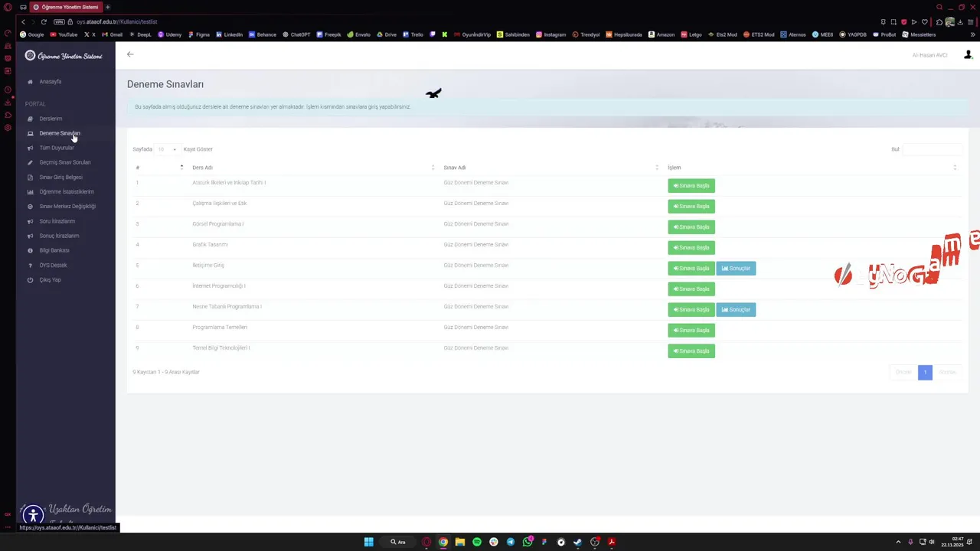
Task: Open the Figma bookmark
Action: point(198,34)
